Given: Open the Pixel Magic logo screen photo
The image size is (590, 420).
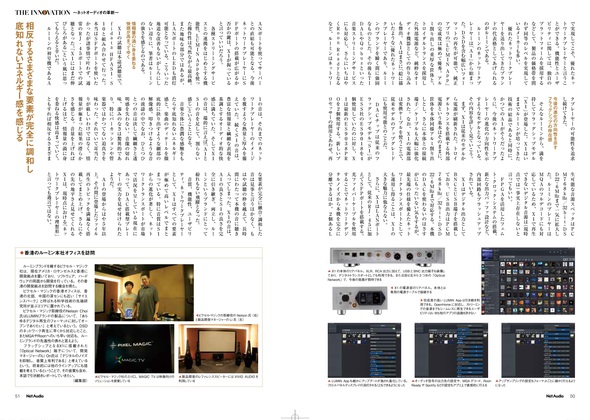Looking at the screenshot, I should click(134, 348).
